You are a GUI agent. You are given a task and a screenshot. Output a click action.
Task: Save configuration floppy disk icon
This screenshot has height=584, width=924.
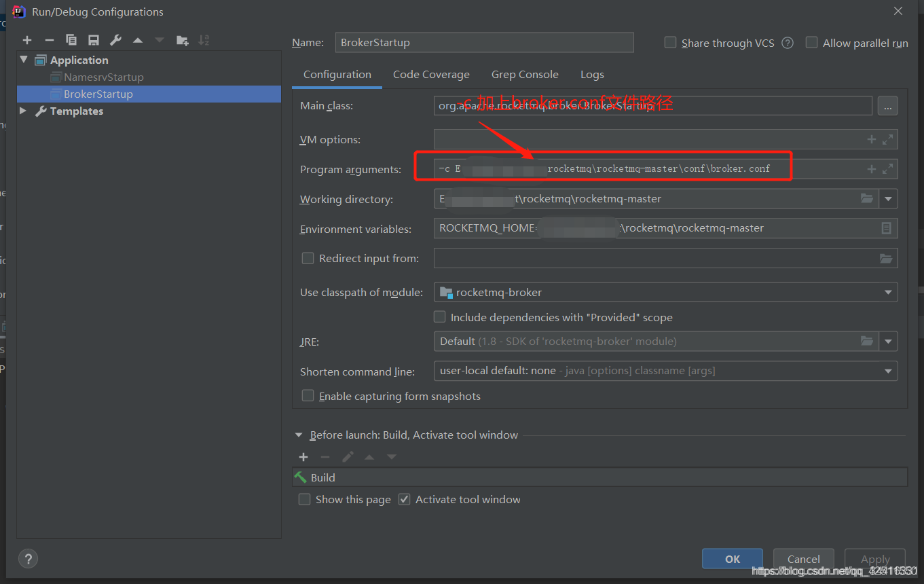click(94, 40)
